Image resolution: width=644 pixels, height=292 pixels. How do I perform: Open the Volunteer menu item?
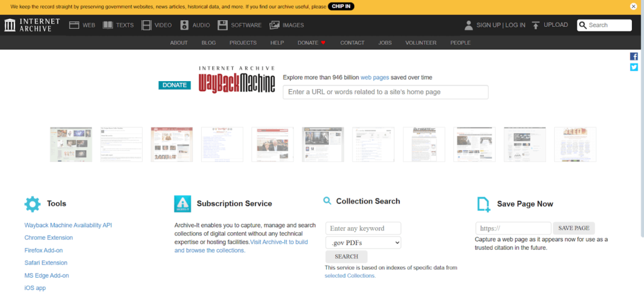(x=421, y=43)
